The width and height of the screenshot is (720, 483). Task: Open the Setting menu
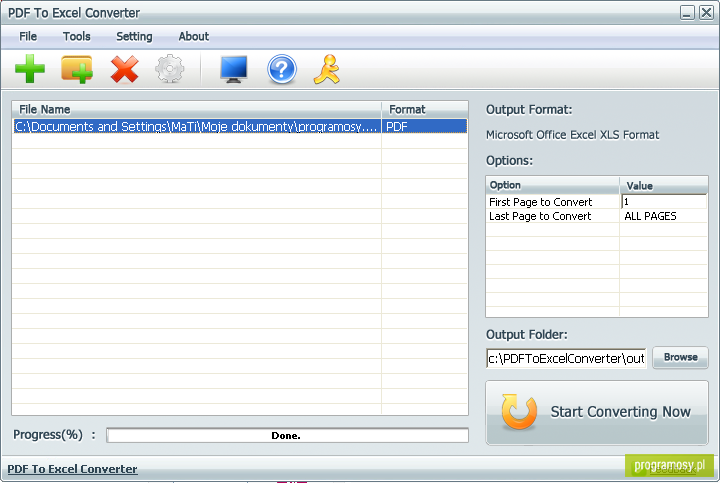134,36
